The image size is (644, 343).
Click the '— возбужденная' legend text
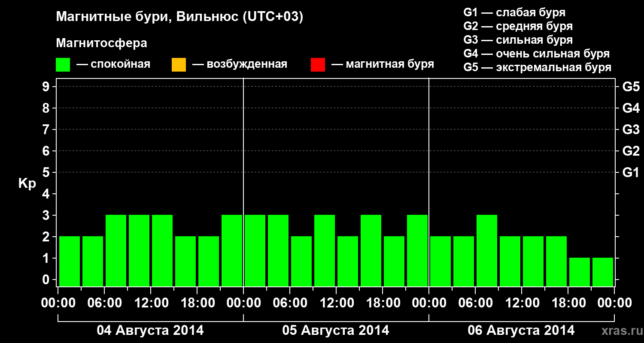[x=240, y=64]
